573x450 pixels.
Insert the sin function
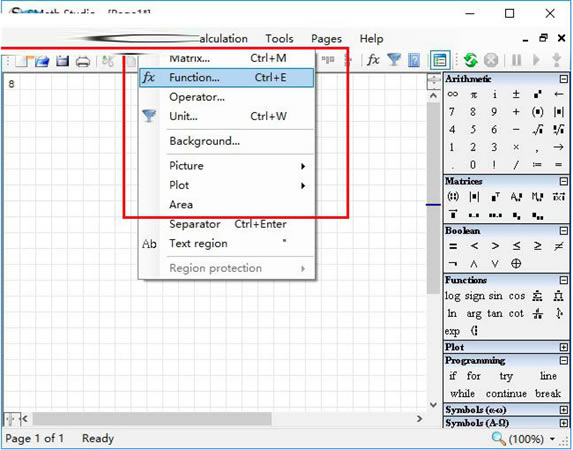[495, 296]
